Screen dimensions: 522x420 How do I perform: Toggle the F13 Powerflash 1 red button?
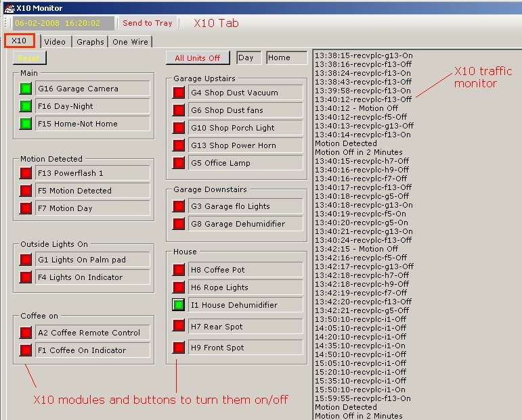(26, 173)
